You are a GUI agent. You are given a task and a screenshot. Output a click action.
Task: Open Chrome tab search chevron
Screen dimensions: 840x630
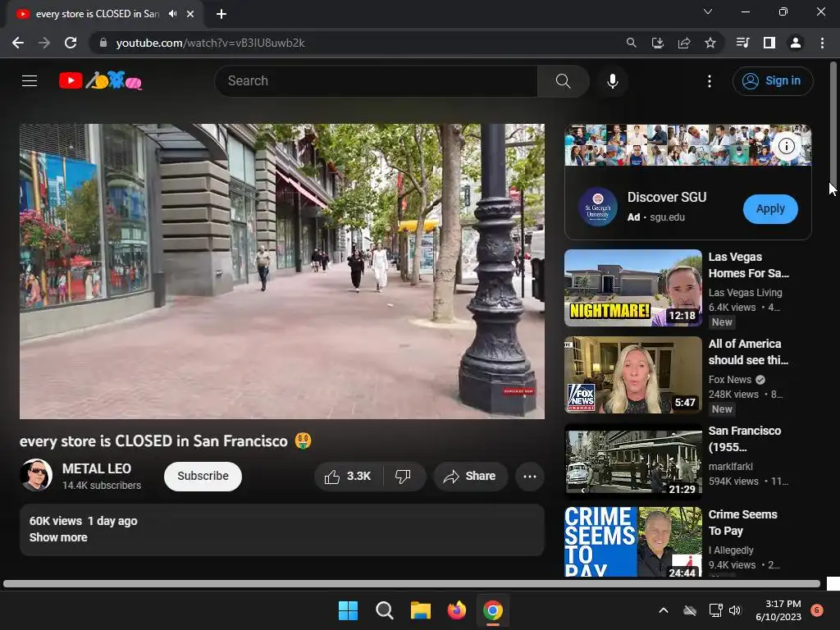(x=708, y=11)
